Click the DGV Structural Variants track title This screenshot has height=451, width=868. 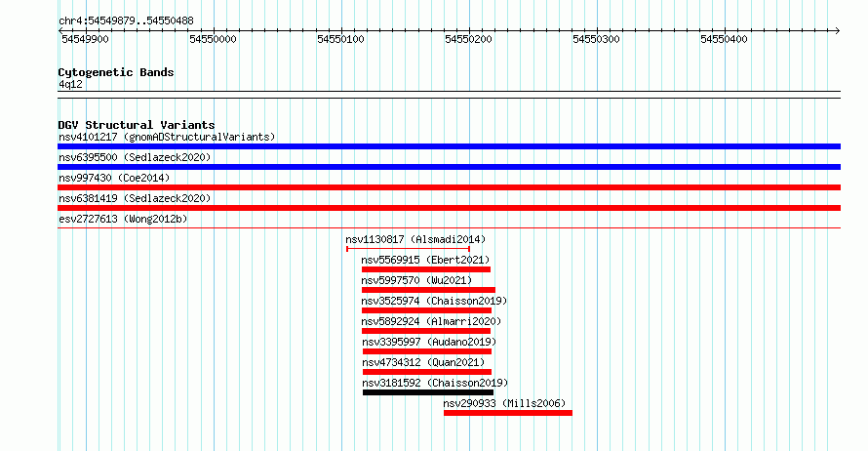coord(137,125)
